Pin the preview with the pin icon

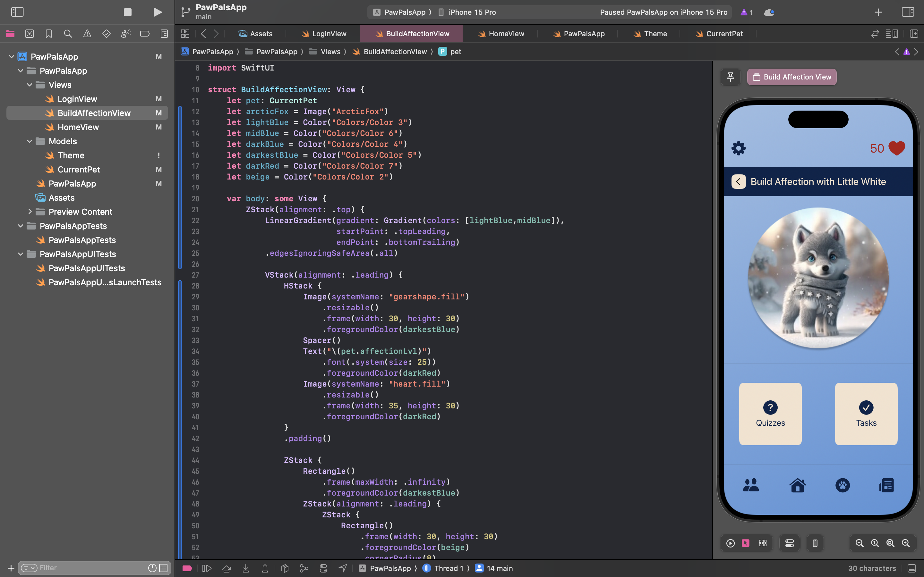tap(731, 77)
